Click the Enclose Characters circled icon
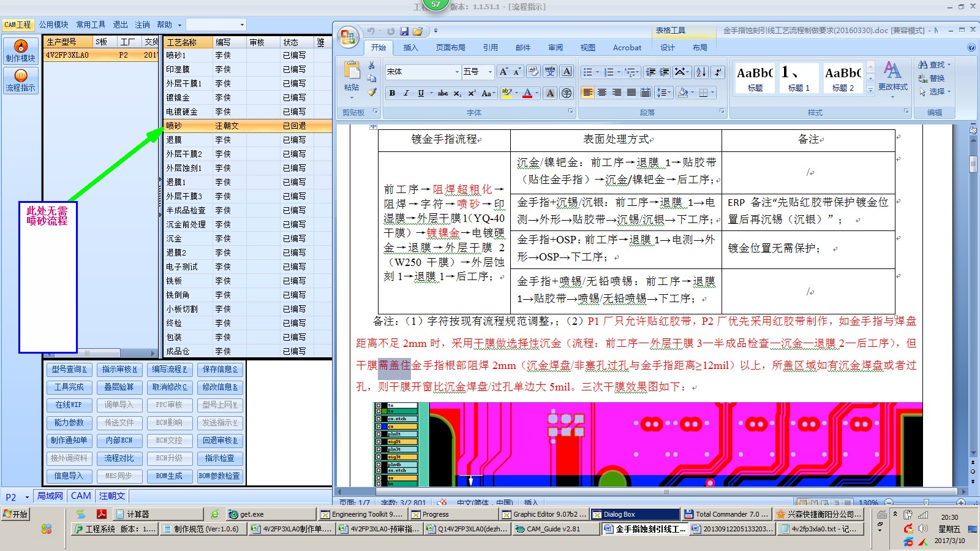This screenshot has height=551, width=980. [x=567, y=93]
